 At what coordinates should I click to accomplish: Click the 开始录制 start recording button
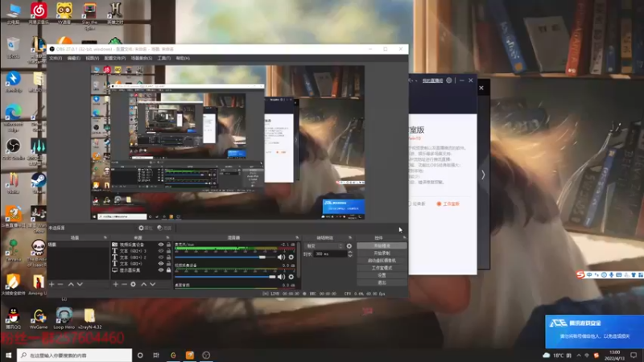(x=382, y=253)
